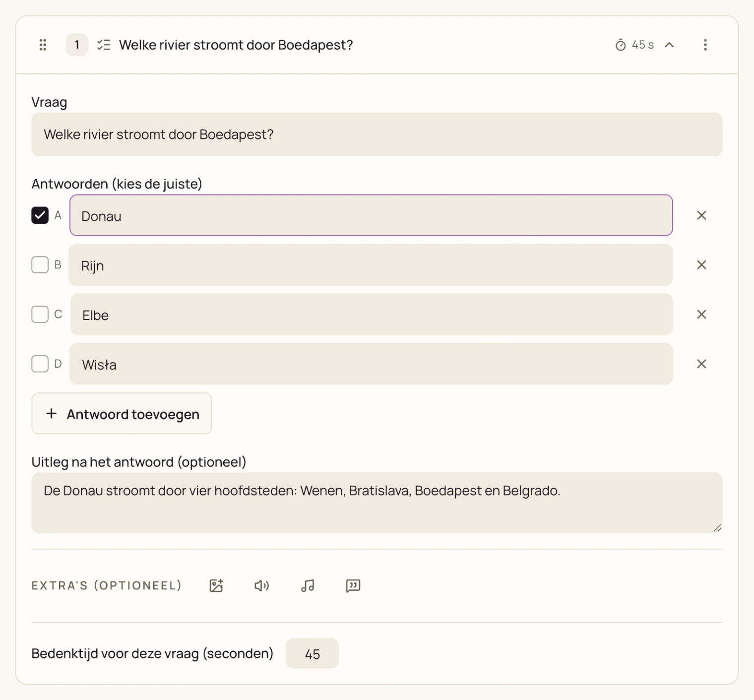Click the 'Bedenktijd voor deze vraag (seconden)' label
This screenshot has width=754, height=700.
click(x=152, y=654)
